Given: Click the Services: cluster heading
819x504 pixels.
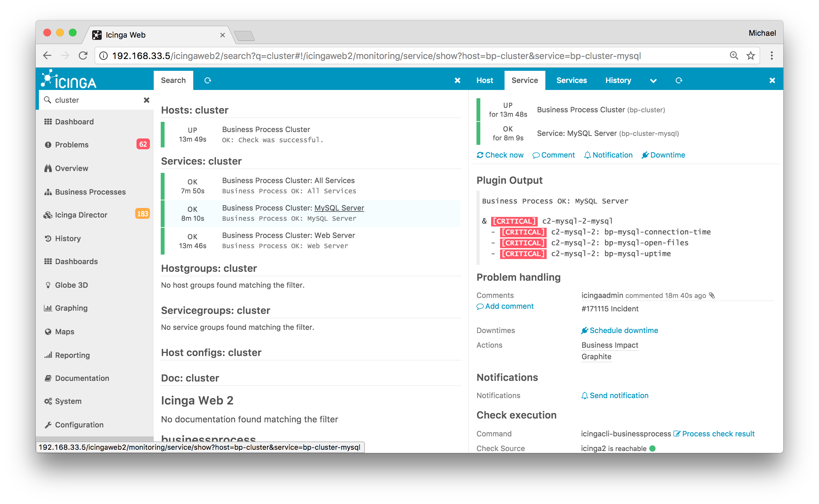Looking at the screenshot, I should [201, 161].
